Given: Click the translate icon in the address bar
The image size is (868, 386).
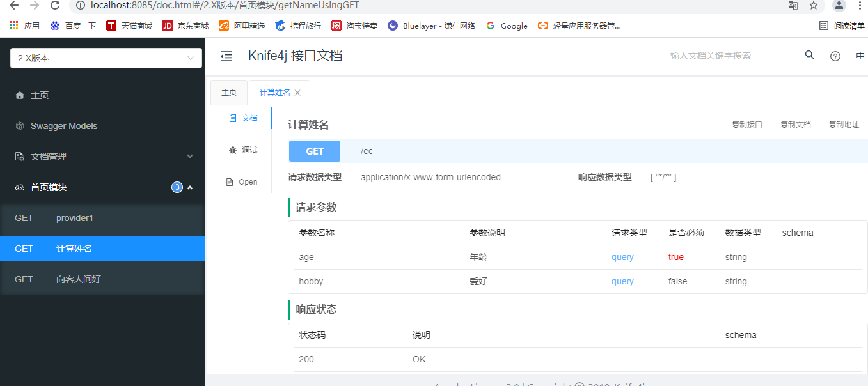Looking at the screenshot, I should tap(793, 5).
